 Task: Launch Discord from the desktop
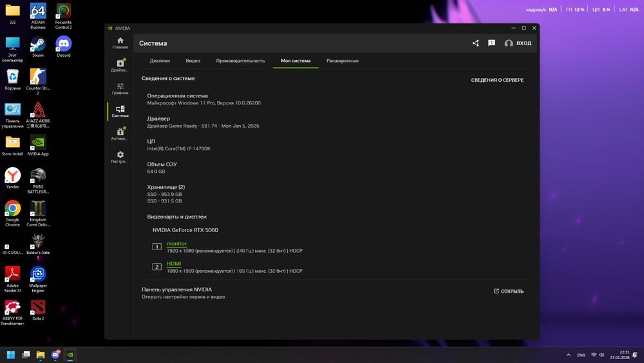pyautogui.click(x=63, y=46)
